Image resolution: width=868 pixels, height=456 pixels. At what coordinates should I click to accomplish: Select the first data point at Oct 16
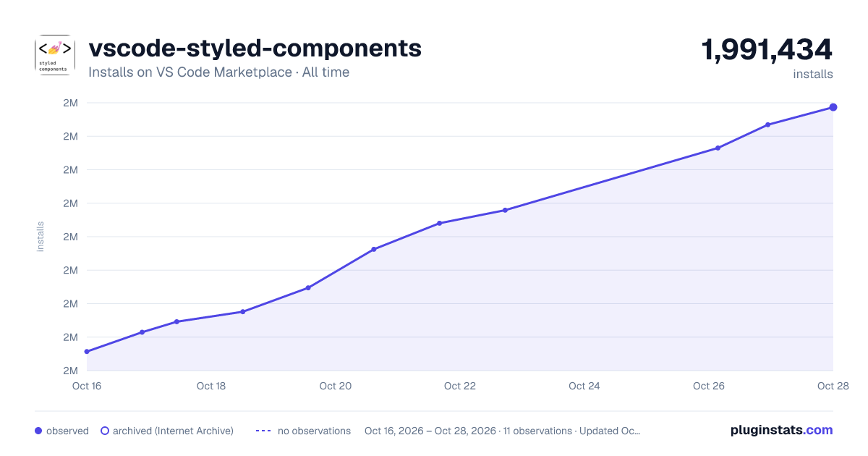point(87,352)
